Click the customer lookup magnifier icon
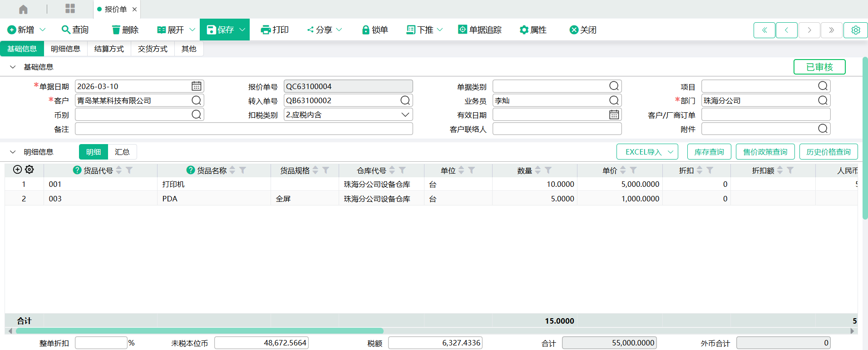Screen dimensions: 868x350 coord(196,100)
